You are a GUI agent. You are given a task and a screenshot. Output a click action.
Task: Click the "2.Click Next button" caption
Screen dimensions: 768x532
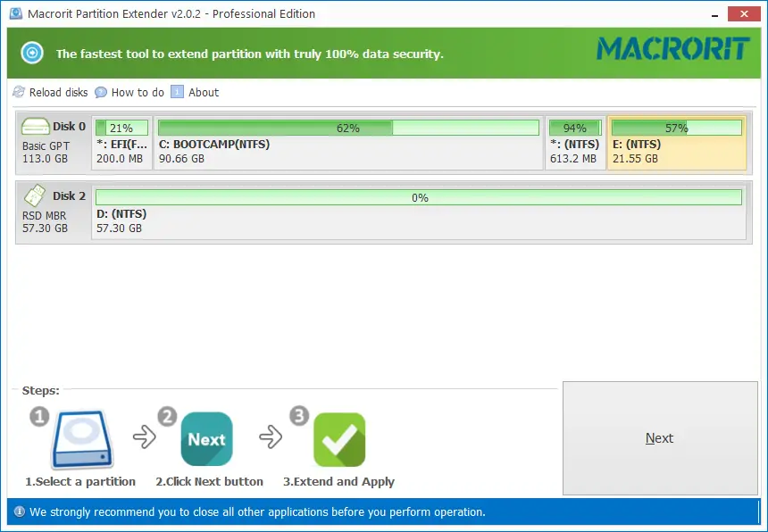tap(210, 482)
